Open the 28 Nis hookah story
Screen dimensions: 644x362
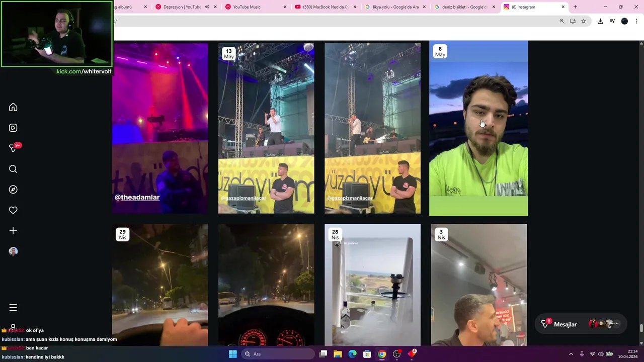coord(372,285)
